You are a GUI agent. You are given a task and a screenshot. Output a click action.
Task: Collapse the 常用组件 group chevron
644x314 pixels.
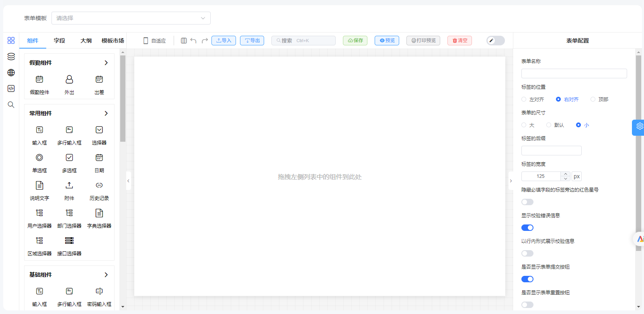[x=106, y=113]
